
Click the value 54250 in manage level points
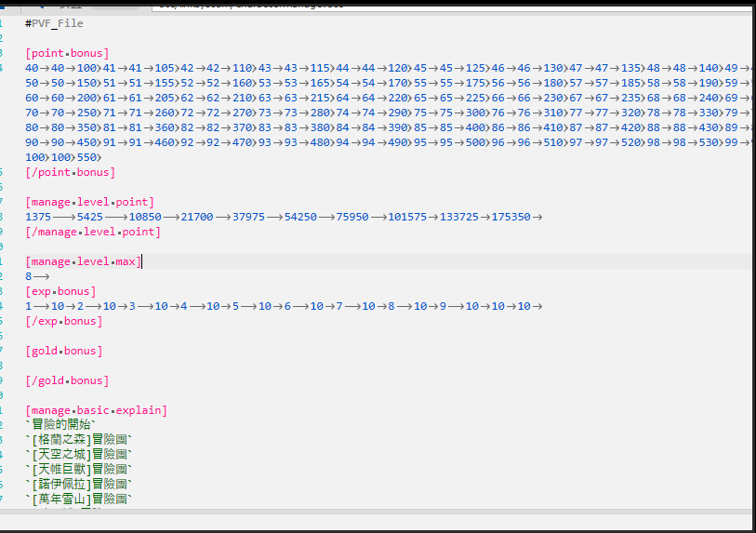pyautogui.click(x=300, y=217)
